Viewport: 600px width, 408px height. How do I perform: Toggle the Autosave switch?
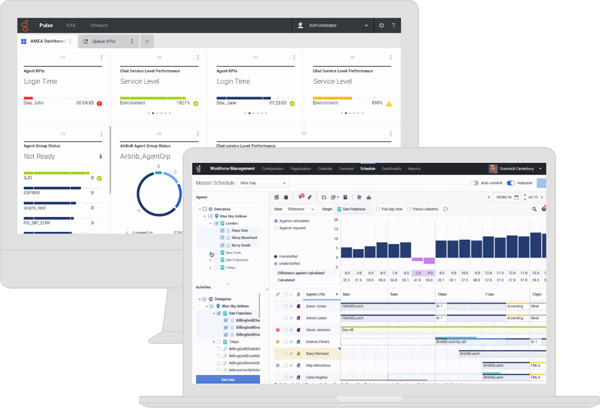point(511,184)
